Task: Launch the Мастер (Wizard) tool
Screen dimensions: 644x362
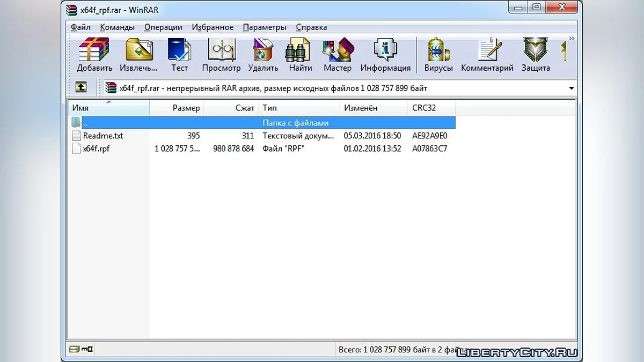Action: (x=337, y=50)
